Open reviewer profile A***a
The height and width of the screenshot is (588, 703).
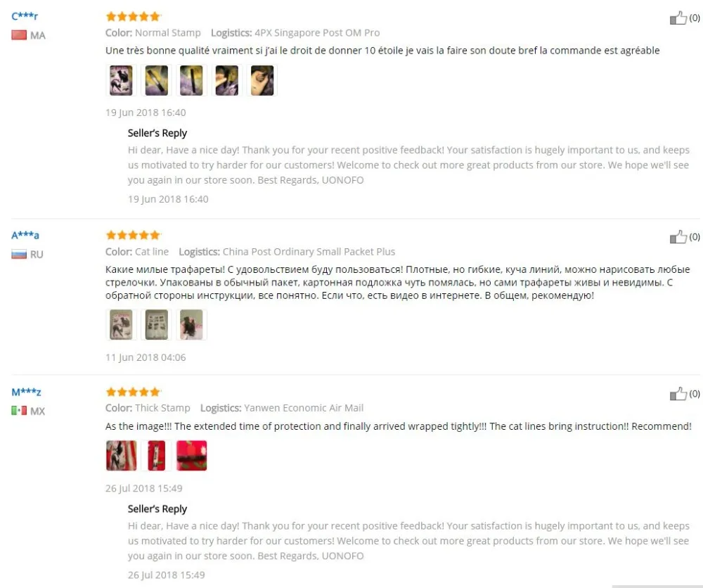click(25, 235)
